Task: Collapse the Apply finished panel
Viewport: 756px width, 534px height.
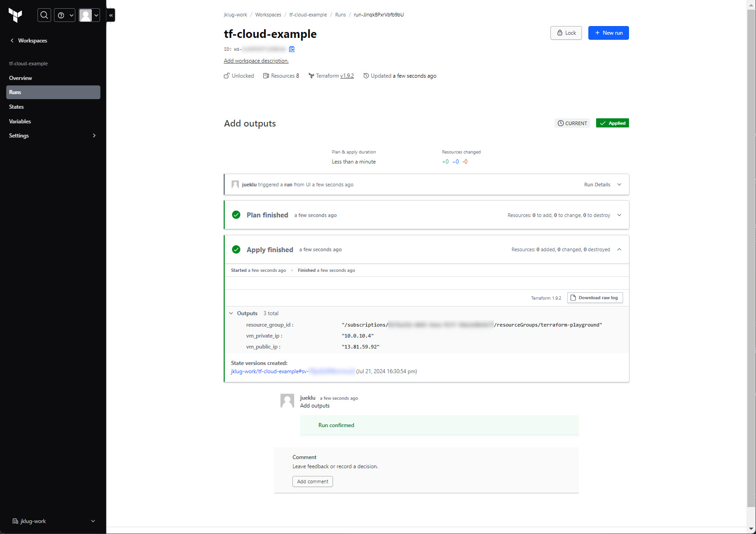Action: coord(619,249)
